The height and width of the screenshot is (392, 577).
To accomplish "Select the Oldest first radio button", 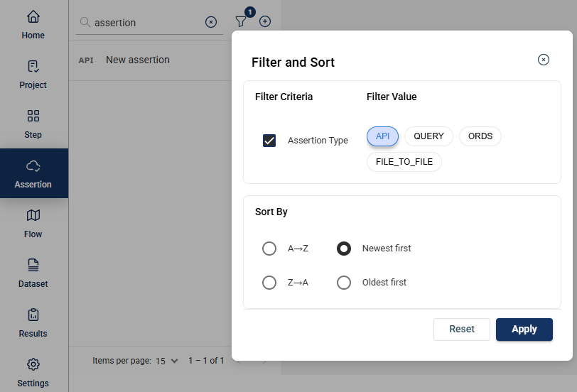I will (x=344, y=283).
